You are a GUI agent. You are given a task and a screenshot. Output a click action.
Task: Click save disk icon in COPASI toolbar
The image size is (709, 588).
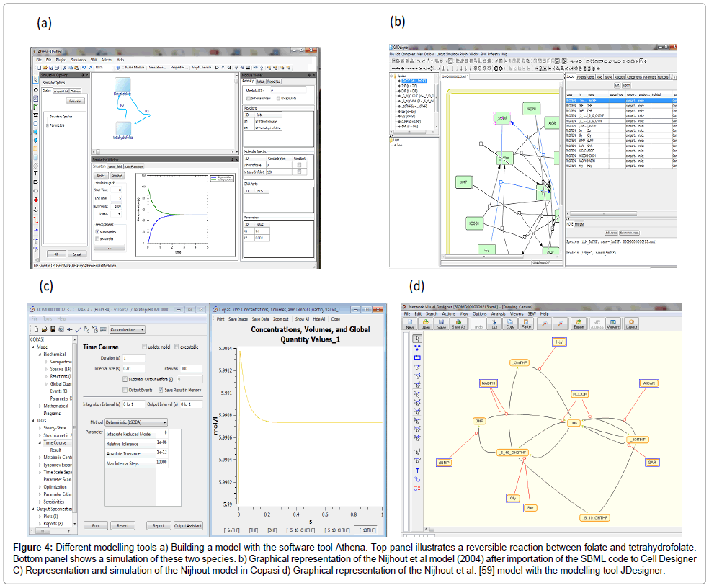(53, 330)
